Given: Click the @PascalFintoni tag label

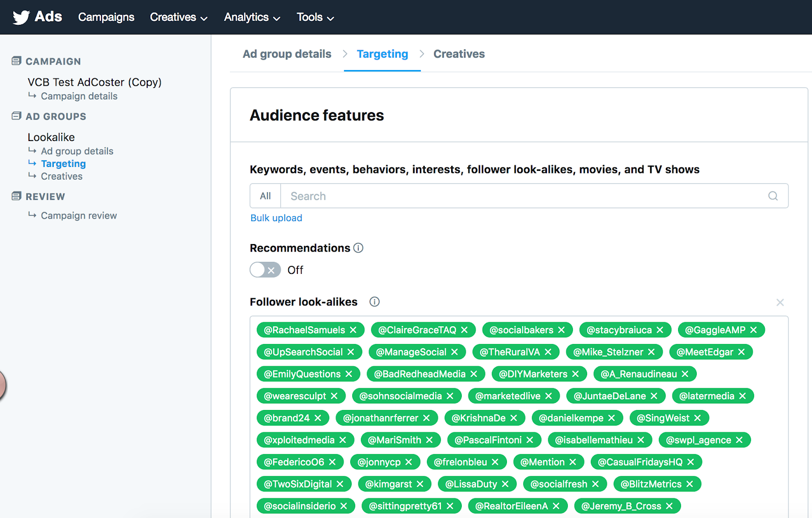Looking at the screenshot, I should click(x=488, y=440).
